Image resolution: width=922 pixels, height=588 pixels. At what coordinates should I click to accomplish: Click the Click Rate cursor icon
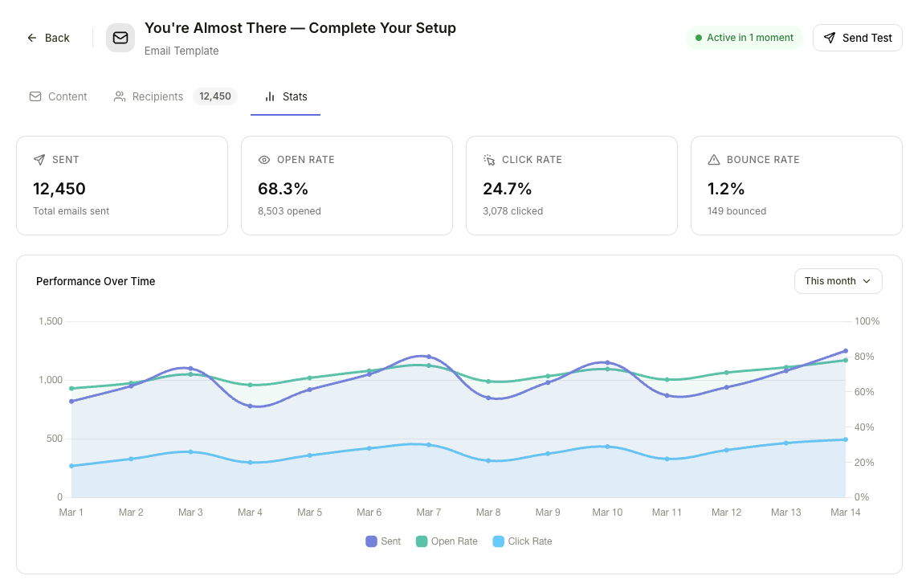(x=488, y=159)
